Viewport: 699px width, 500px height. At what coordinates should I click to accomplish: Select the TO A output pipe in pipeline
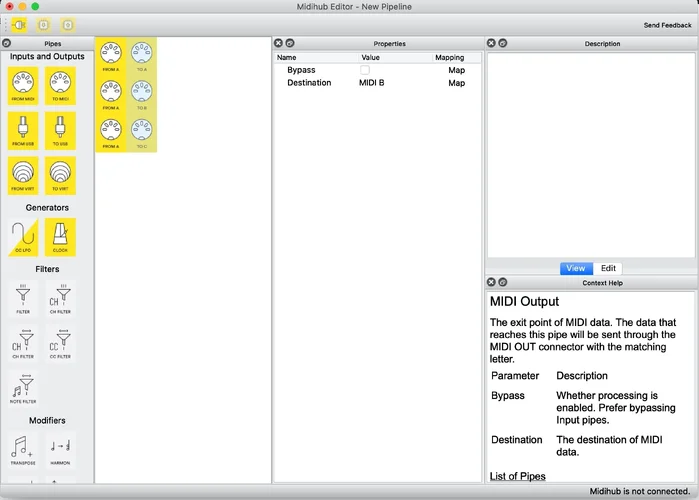coord(141,56)
